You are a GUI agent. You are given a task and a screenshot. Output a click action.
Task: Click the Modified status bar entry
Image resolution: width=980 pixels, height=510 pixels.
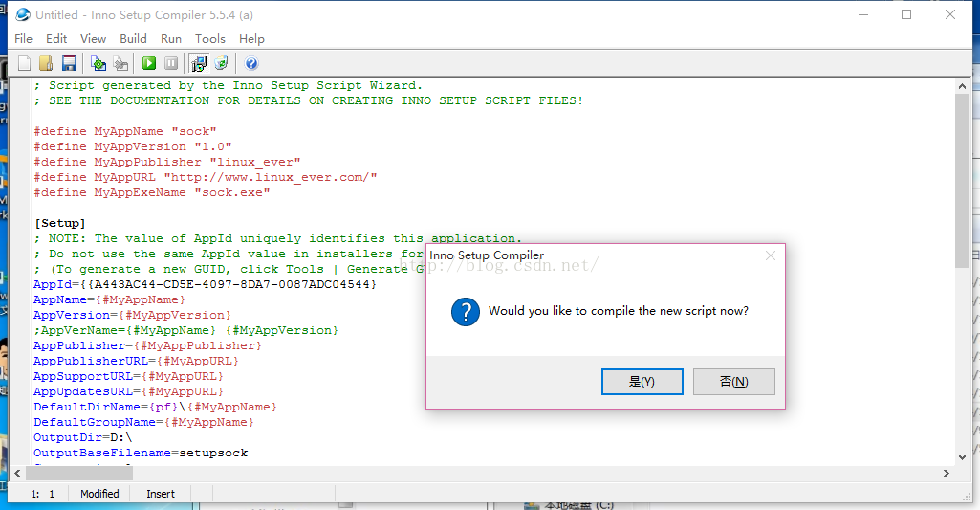[x=99, y=494]
